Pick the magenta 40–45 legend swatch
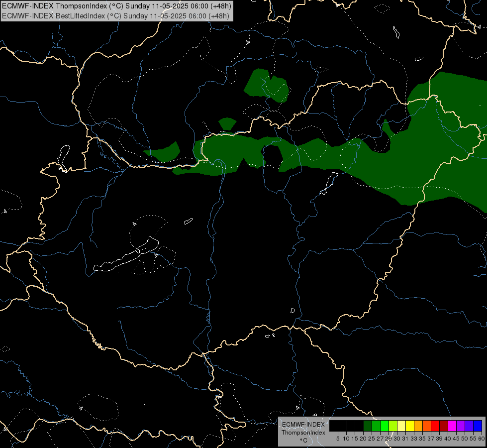This screenshot has height=448, width=487. click(x=452, y=426)
